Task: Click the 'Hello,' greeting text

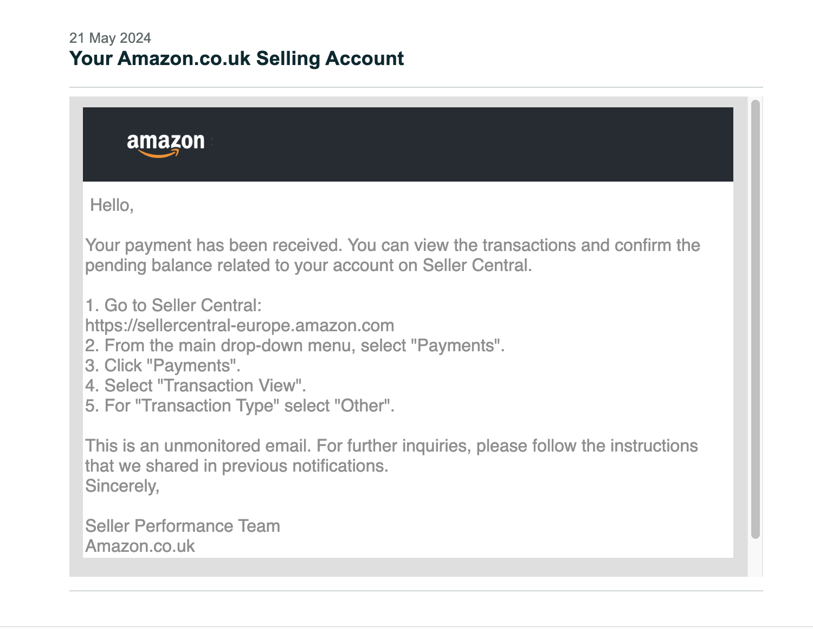Action: click(112, 205)
